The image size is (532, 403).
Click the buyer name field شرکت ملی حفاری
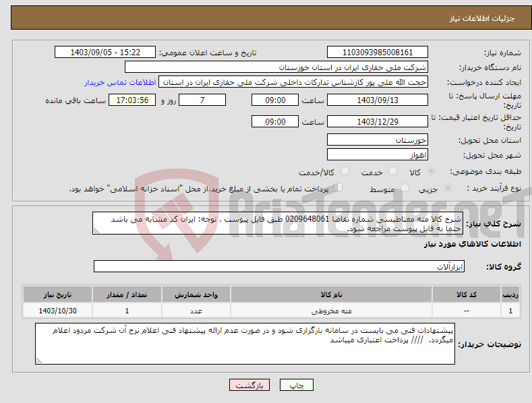pyautogui.click(x=276, y=67)
